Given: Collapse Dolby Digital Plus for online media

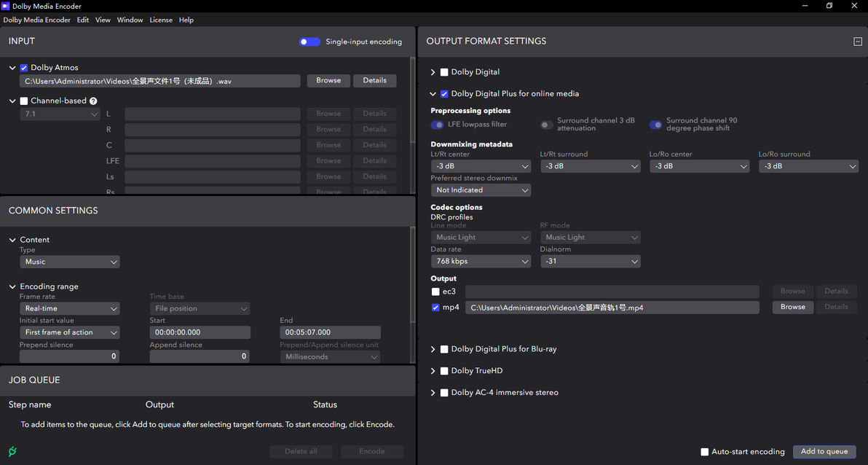Looking at the screenshot, I should 433,94.
